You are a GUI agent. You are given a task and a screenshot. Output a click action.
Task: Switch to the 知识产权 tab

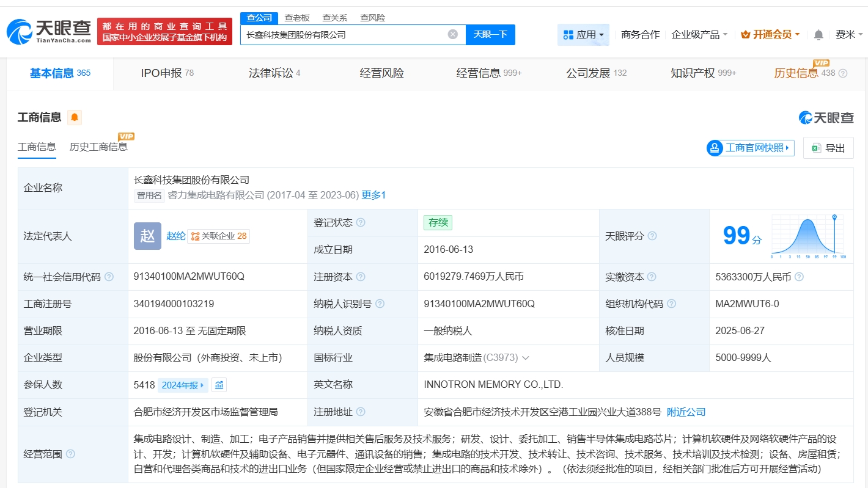click(x=704, y=73)
